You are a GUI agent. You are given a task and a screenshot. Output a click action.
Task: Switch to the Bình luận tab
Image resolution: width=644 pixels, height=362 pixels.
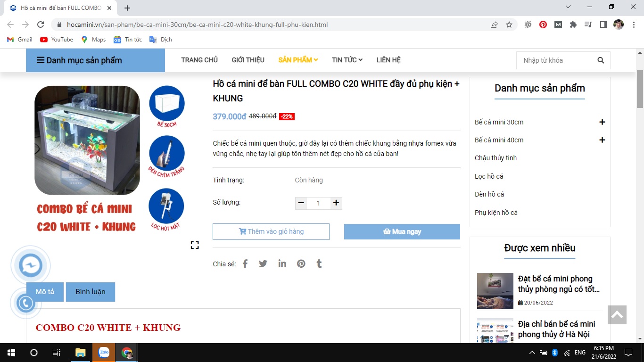tap(91, 292)
